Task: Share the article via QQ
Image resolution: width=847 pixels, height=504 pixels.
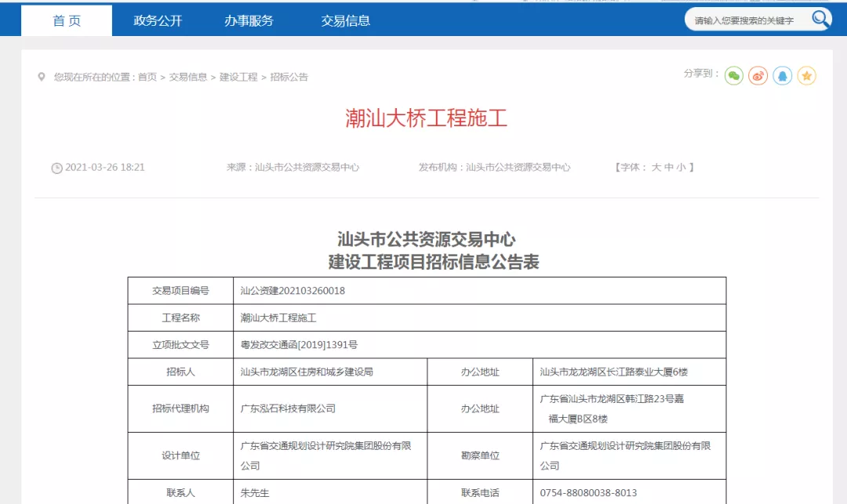Action: [782, 76]
